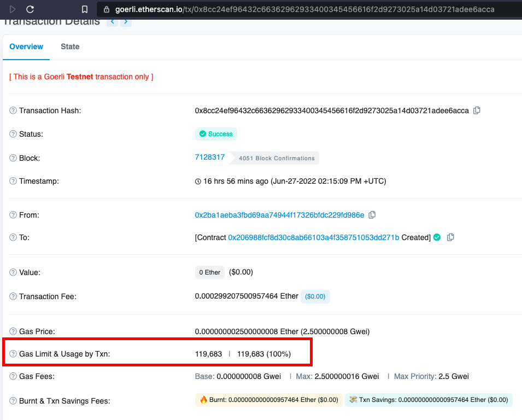Open block 7128317 link

click(x=210, y=157)
